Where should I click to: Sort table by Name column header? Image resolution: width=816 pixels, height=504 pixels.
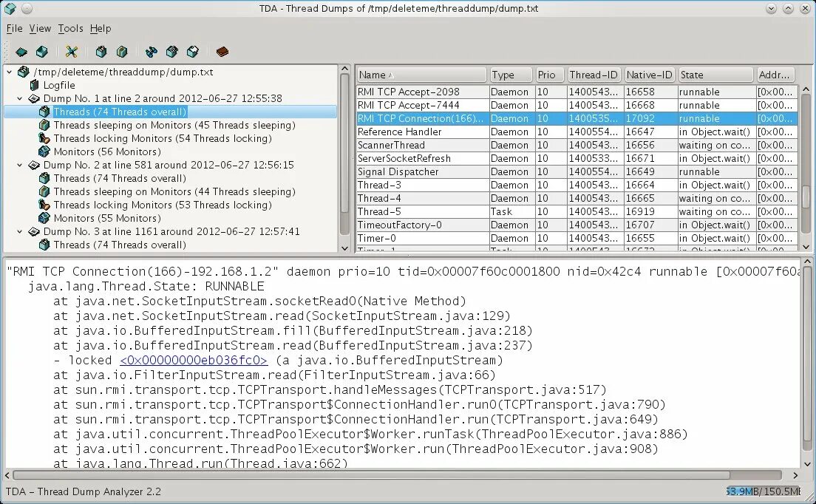tap(421, 75)
